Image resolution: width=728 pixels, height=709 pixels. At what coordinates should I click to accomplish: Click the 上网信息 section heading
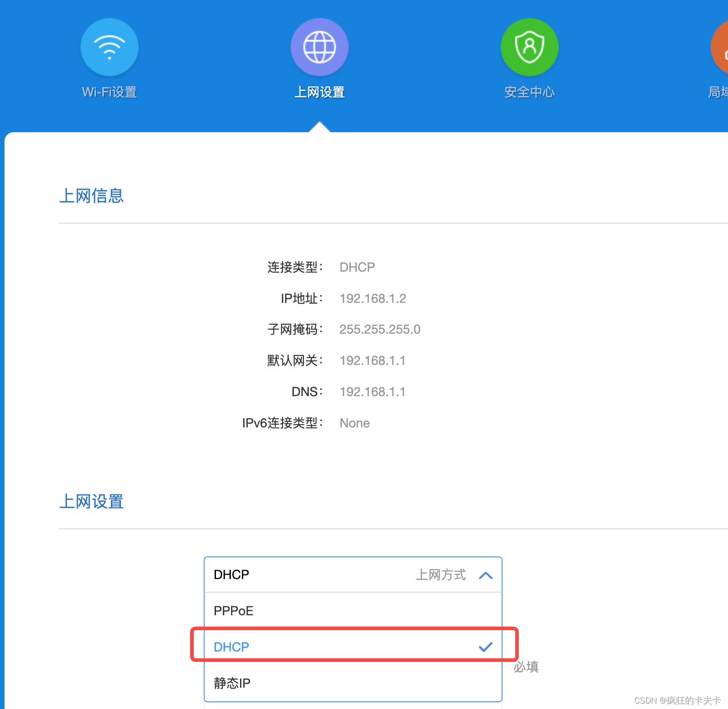pyautogui.click(x=91, y=196)
